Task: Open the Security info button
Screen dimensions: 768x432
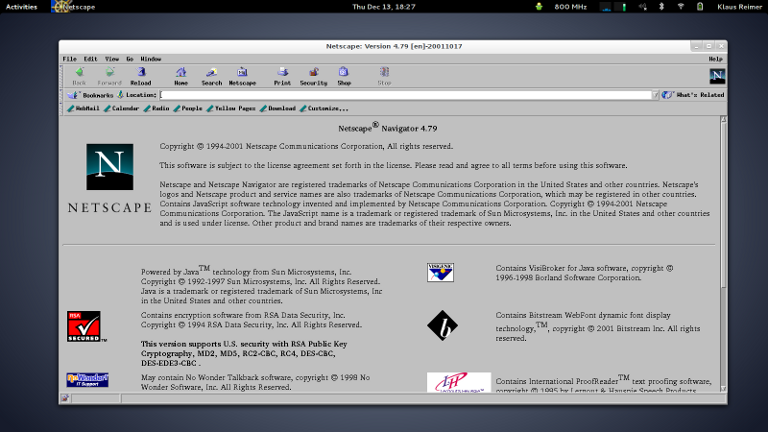Action: (313, 76)
